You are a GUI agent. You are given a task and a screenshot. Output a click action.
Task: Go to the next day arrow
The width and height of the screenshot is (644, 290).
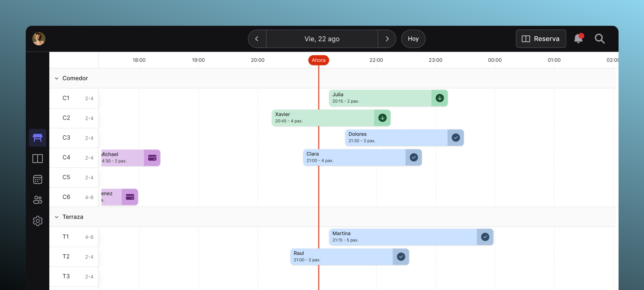[387, 39]
